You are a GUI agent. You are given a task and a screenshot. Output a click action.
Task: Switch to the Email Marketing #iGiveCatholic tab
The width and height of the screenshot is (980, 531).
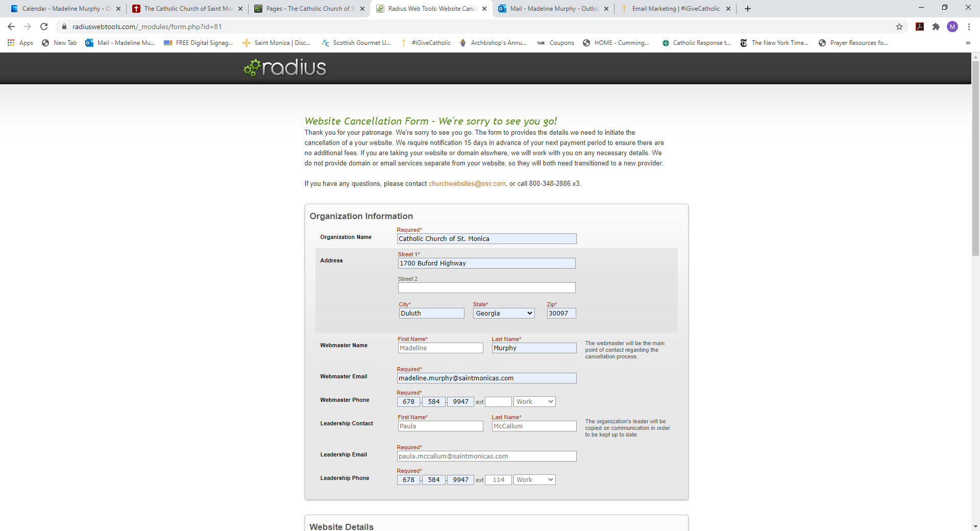click(x=675, y=9)
